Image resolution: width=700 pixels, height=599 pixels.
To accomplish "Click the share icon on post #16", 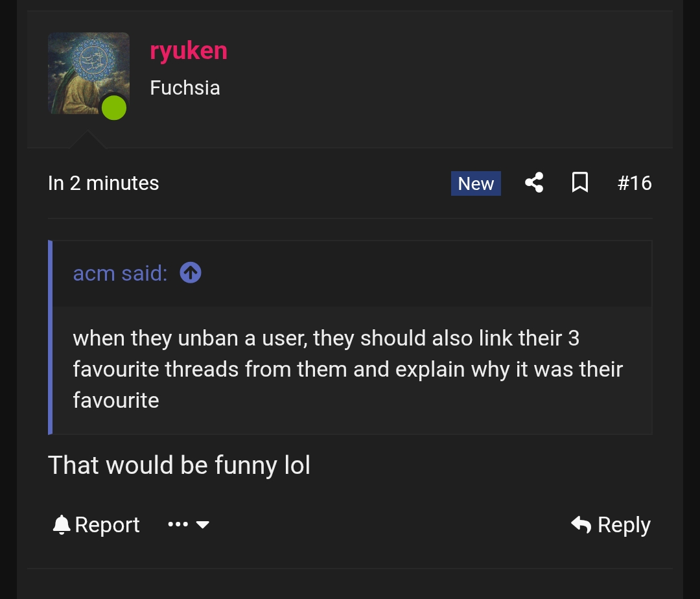I will [533, 183].
